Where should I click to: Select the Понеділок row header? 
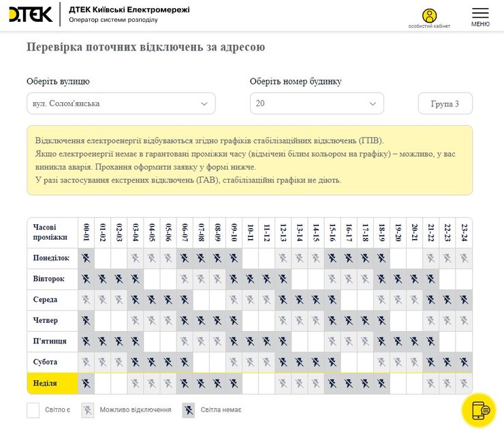tap(52, 258)
